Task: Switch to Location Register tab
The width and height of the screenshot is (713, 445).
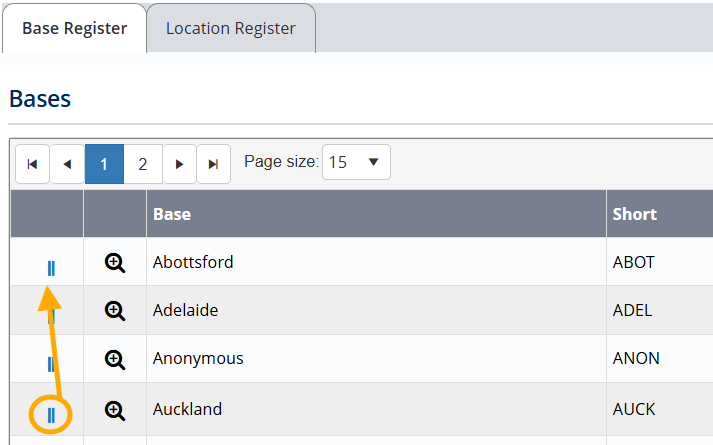Action: pyautogui.click(x=231, y=28)
